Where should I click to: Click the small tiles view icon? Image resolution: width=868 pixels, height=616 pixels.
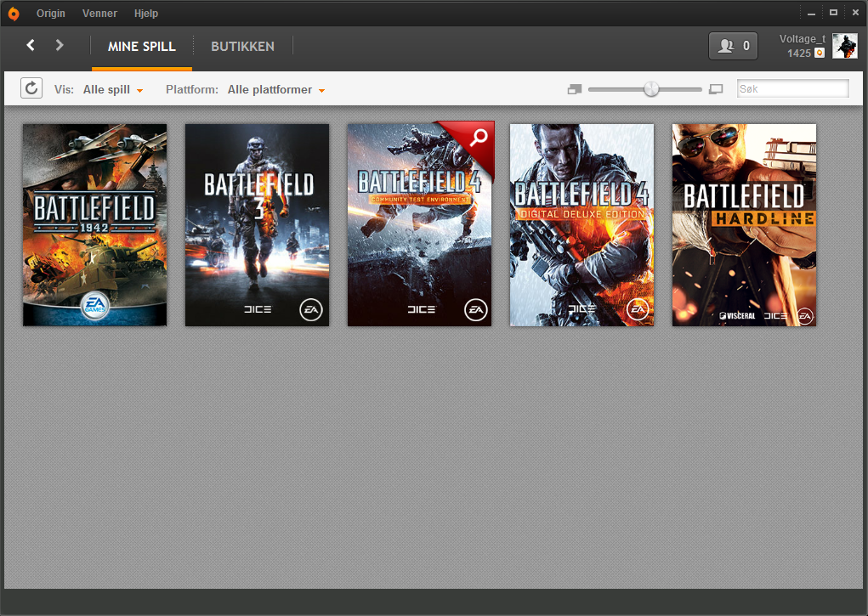pos(575,89)
